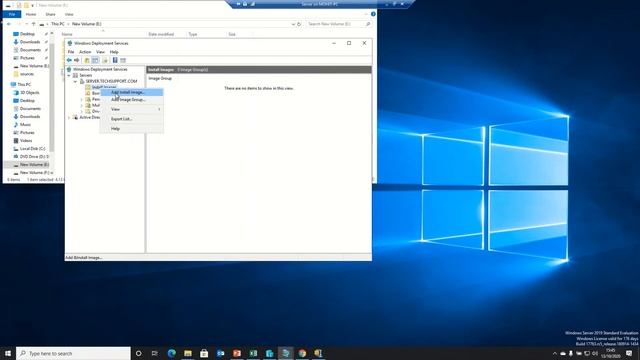Select Local Disk (C:) in navigation pane
The height and width of the screenshot is (360, 640).
[x=32, y=149]
